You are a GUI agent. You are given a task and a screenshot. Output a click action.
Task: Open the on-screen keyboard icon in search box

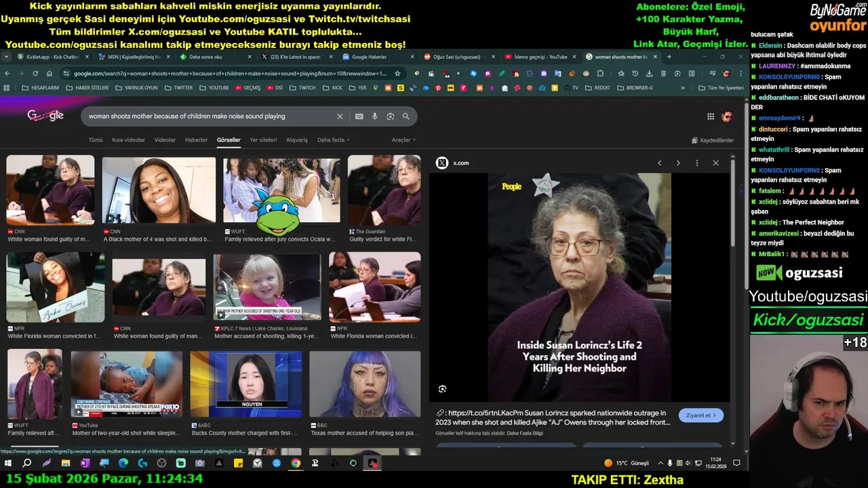pyautogui.click(x=359, y=117)
